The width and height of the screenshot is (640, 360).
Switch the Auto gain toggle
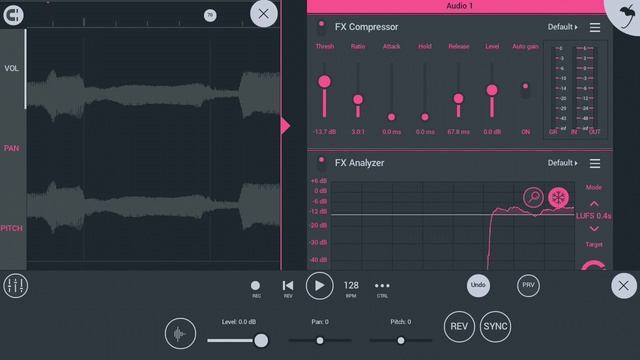[x=525, y=91]
